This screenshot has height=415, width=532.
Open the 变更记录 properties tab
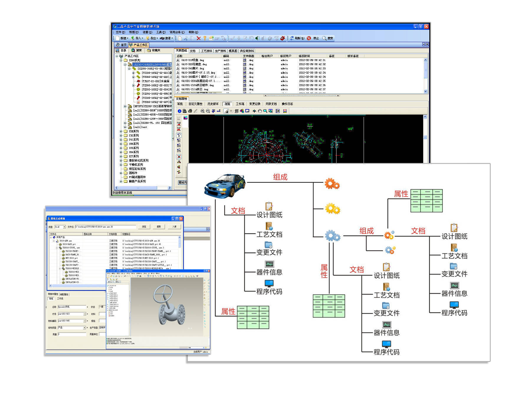tap(255, 104)
